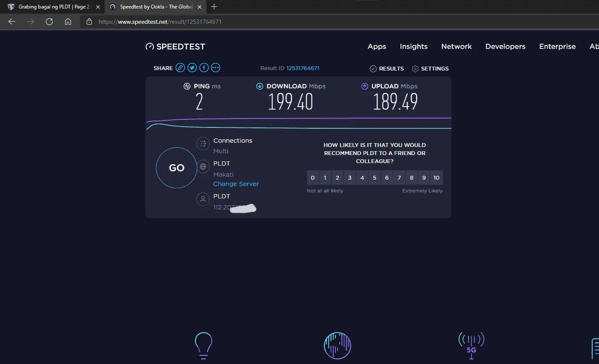Close the Speedtest by Ookla tab
The height and width of the screenshot is (364, 599).
(x=199, y=7)
